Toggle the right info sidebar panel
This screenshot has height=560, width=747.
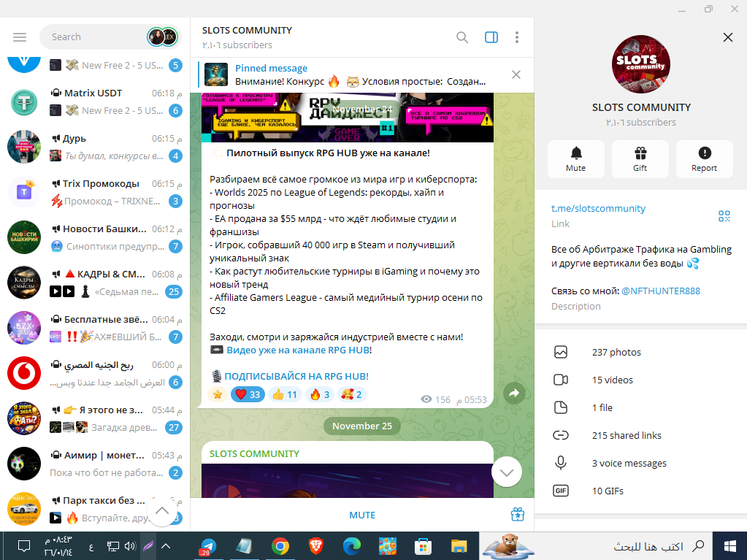click(x=491, y=37)
